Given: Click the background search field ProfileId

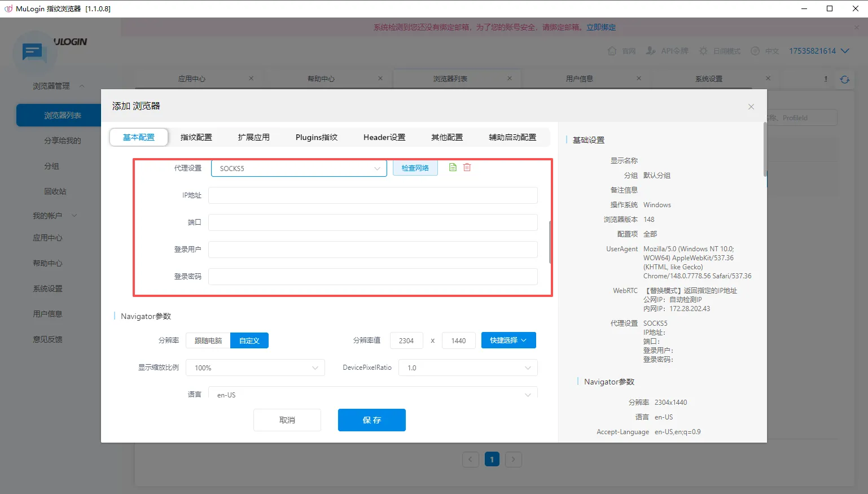Looking at the screenshot, I should [x=802, y=118].
